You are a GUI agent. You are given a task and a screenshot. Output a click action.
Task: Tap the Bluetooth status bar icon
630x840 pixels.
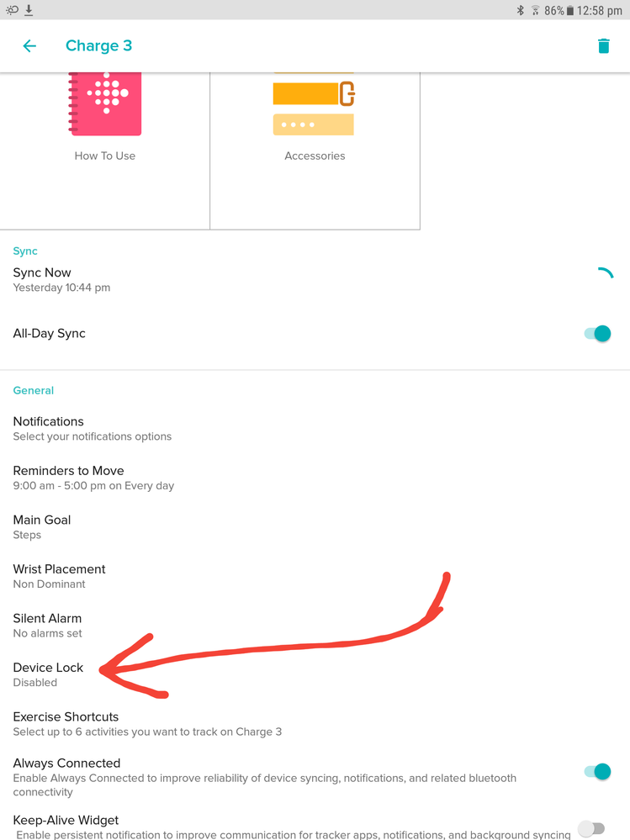coord(520,10)
